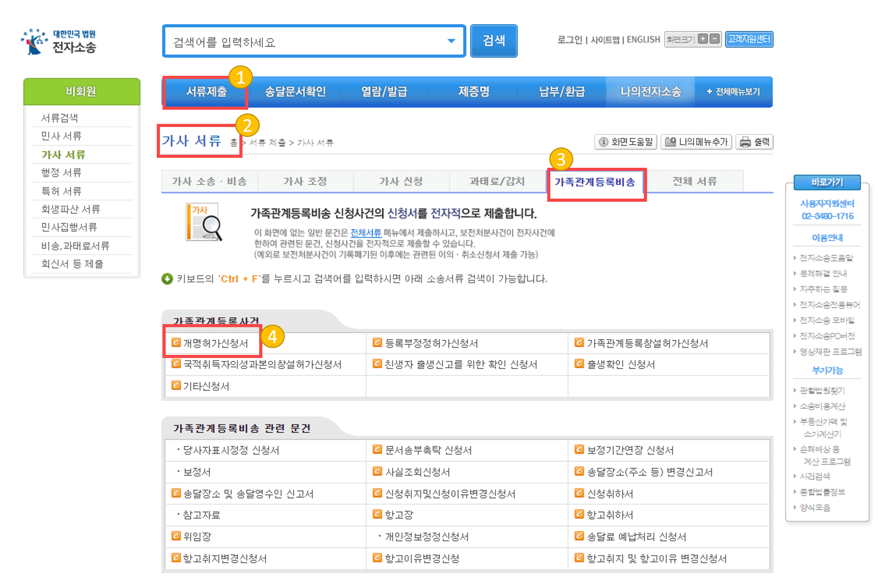
Task: Open 나의메뉴추가 folder icon
Action: (x=671, y=142)
